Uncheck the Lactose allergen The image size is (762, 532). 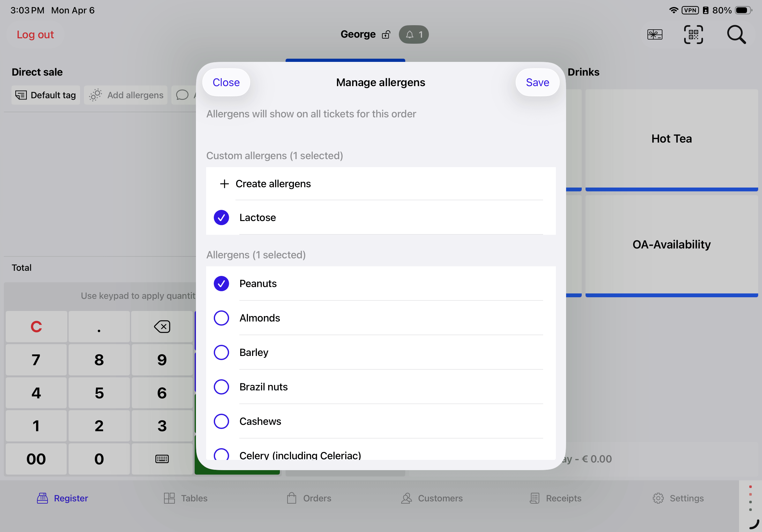coord(221,218)
